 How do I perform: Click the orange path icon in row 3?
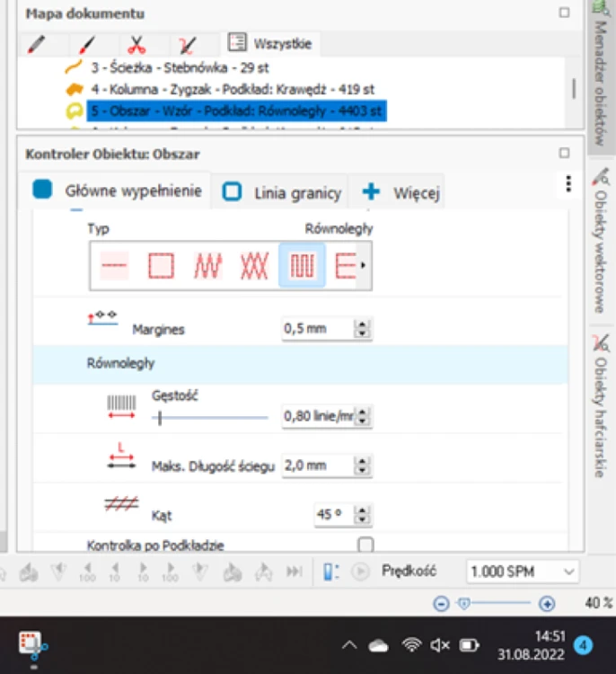[74, 67]
